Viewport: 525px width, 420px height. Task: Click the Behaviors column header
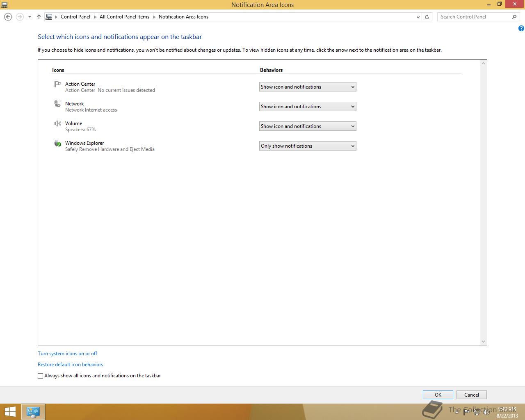(x=272, y=70)
